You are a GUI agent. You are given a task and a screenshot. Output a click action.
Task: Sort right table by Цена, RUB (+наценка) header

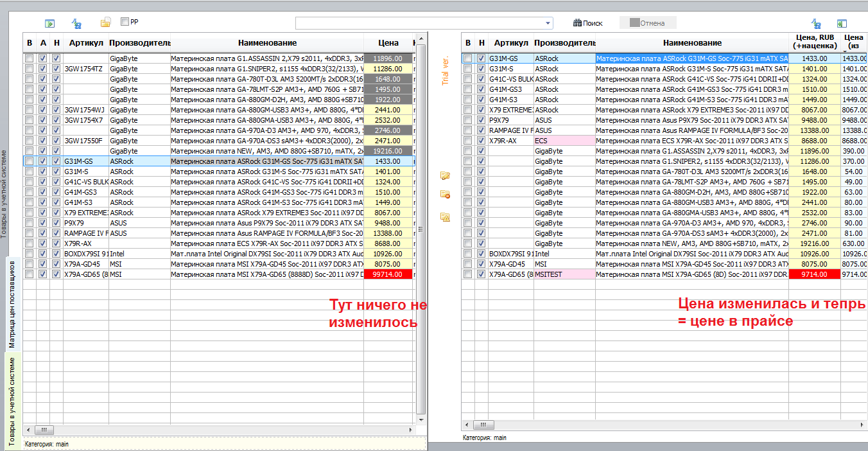(814, 43)
